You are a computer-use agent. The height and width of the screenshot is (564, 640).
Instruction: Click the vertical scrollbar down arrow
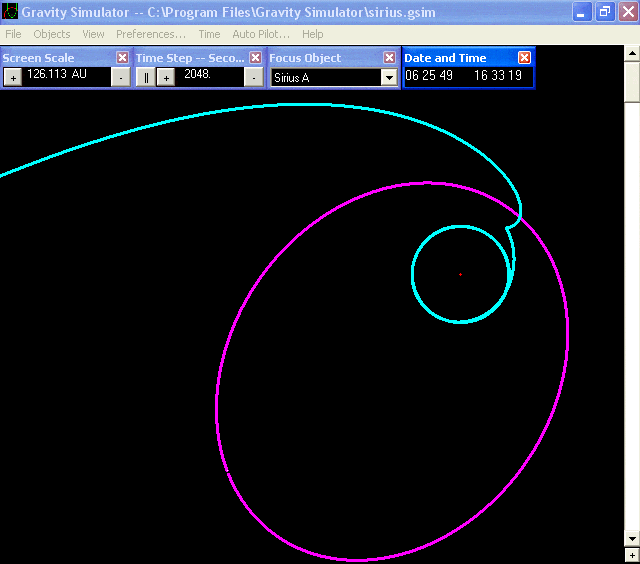(631, 540)
